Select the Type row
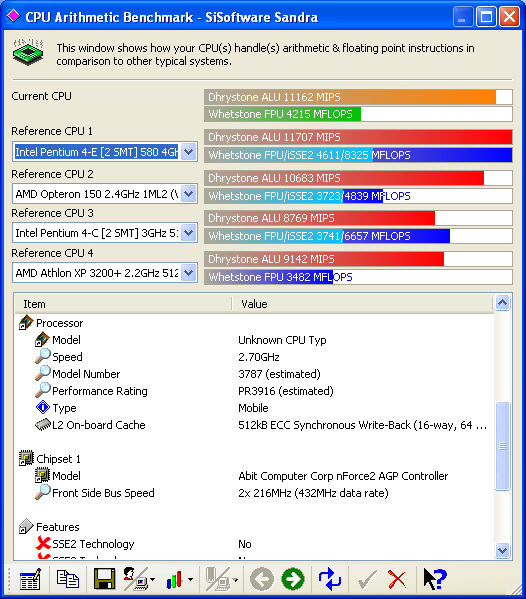Screen dimensions: 526x599 (254, 408)
